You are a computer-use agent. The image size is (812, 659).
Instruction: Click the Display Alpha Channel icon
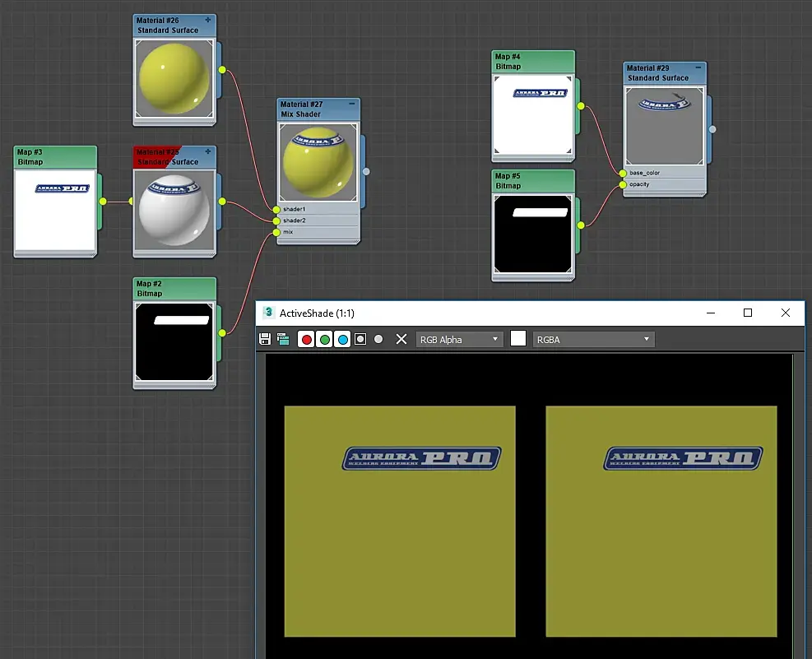360,339
